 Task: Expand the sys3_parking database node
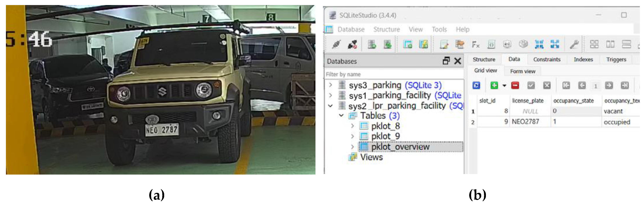pos(331,85)
